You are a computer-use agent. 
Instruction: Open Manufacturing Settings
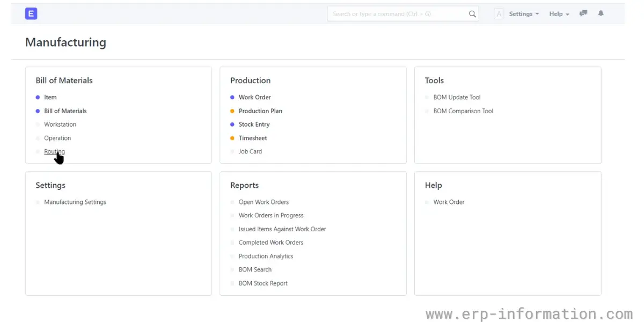click(x=75, y=202)
